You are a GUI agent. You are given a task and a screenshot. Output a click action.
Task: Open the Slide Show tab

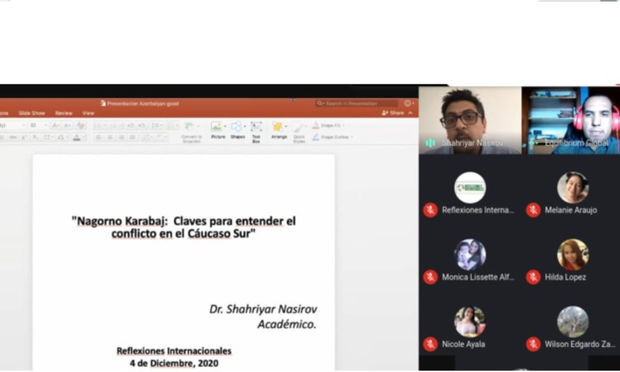pos(32,113)
